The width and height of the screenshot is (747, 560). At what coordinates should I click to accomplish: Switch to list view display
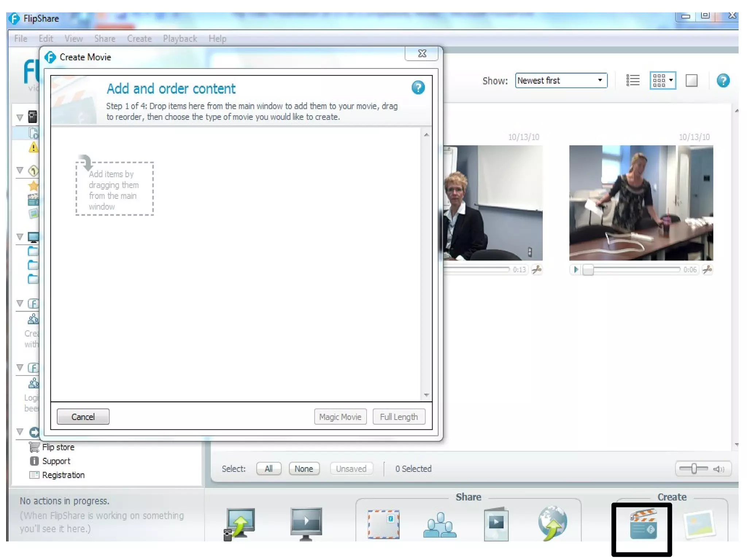click(x=633, y=80)
